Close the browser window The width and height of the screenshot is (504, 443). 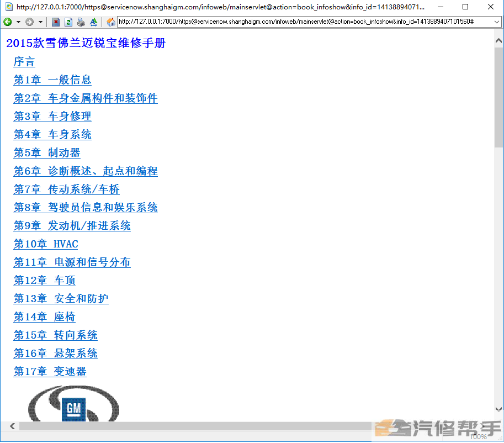click(x=491, y=7)
